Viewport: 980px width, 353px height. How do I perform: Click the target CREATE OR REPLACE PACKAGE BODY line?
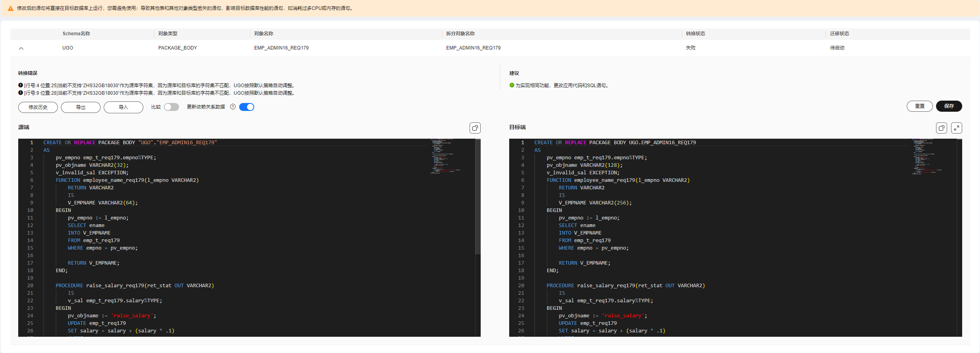pyautogui.click(x=615, y=143)
